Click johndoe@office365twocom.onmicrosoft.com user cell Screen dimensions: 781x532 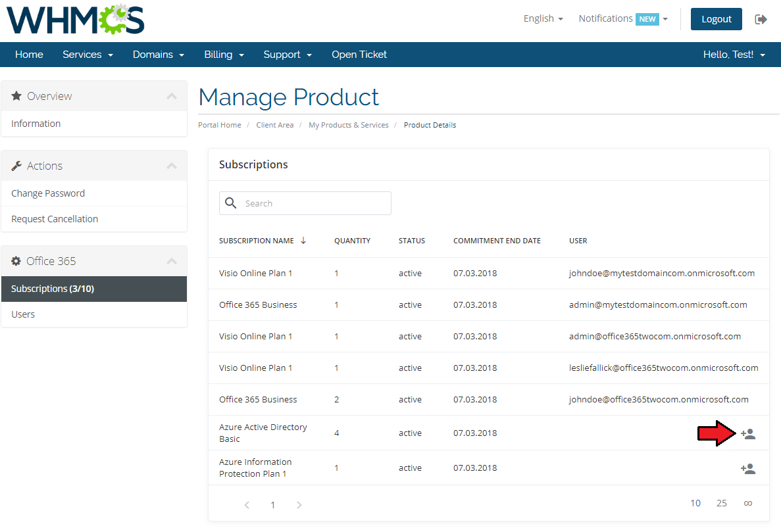click(x=659, y=400)
